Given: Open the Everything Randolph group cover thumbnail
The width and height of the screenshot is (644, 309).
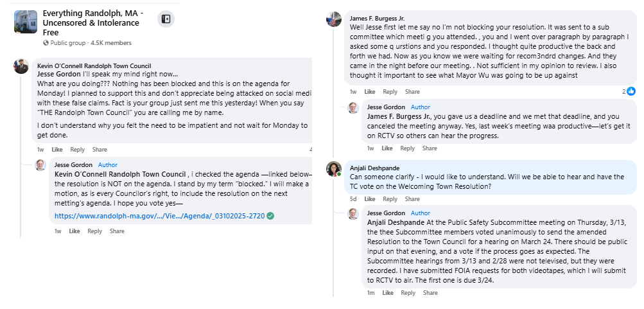Looking at the screenshot, I should (x=25, y=21).
